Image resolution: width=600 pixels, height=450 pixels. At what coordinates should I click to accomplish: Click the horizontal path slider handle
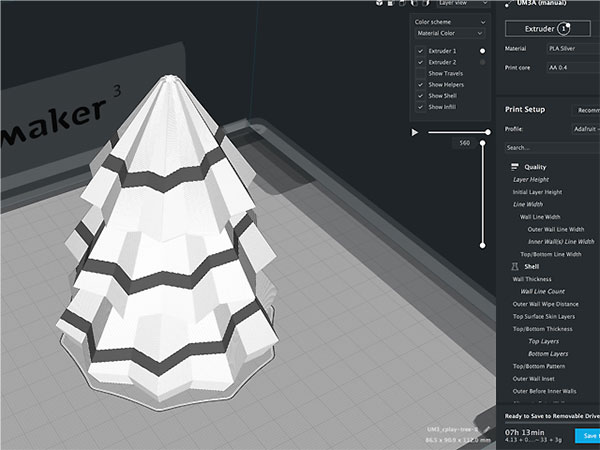coord(488,132)
